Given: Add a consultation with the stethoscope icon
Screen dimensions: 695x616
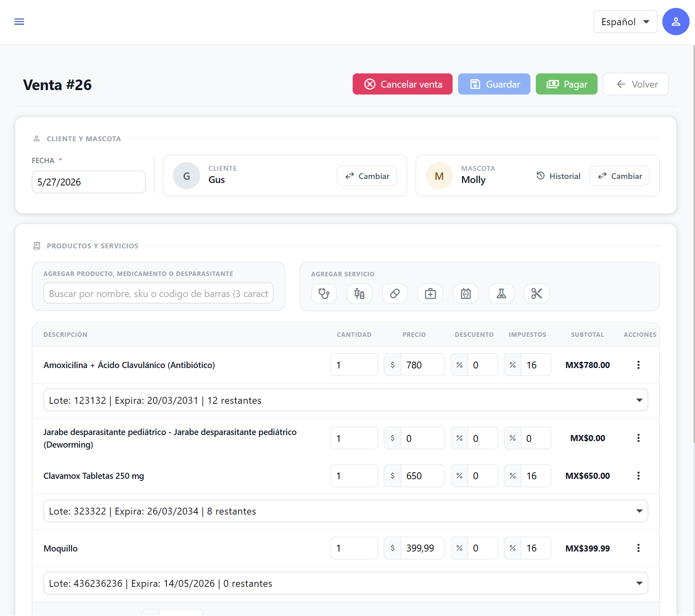Looking at the screenshot, I should click(324, 293).
